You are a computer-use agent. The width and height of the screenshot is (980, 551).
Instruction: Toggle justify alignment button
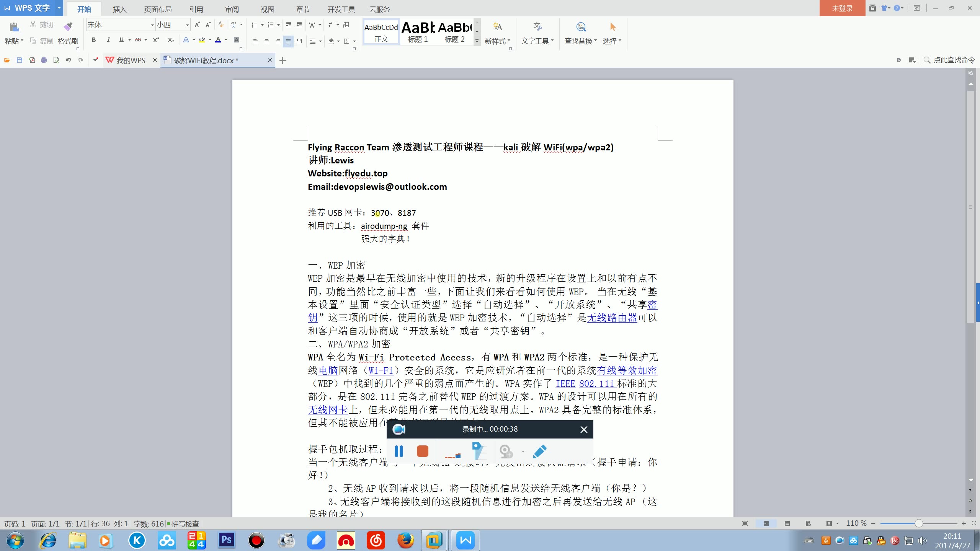[288, 41]
